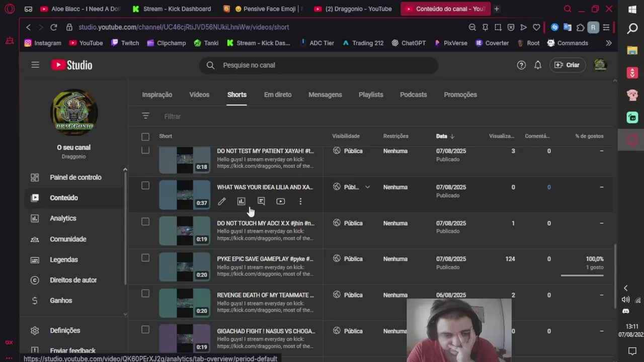Click the browser address bar URL

[x=184, y=27]
